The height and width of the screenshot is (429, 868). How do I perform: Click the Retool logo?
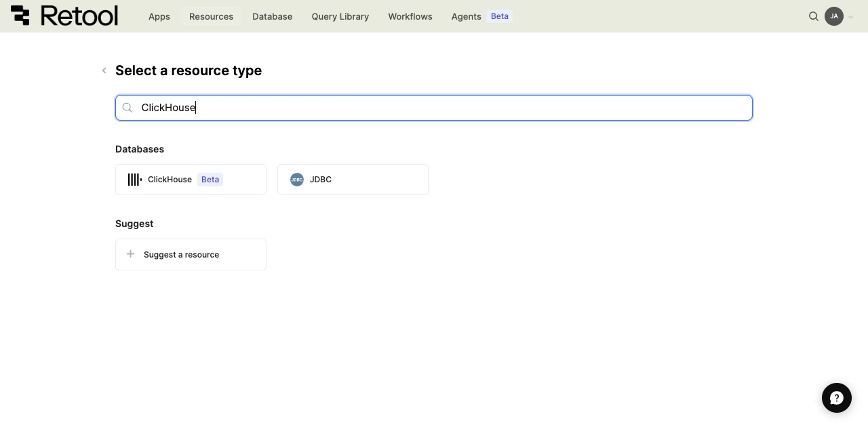[x=64, y=16]
